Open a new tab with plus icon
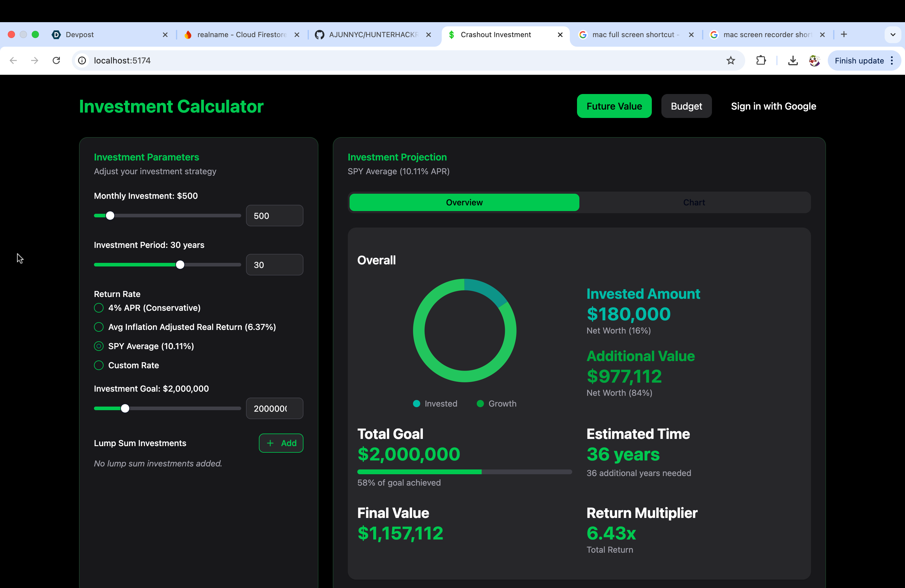 844,35
